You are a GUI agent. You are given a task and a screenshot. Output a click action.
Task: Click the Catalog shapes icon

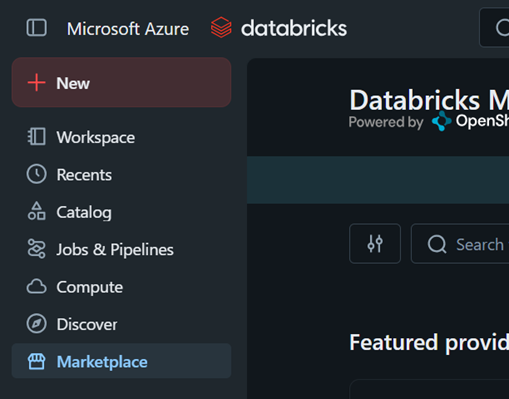point(36,211)
